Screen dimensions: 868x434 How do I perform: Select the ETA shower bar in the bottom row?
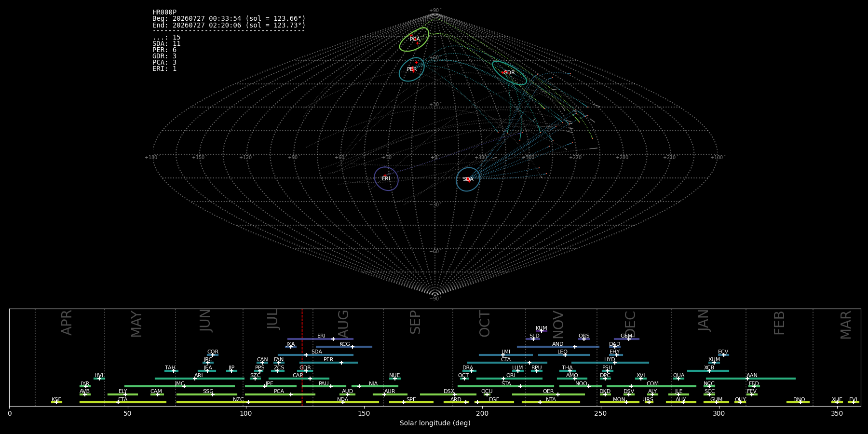coord(123,402)
